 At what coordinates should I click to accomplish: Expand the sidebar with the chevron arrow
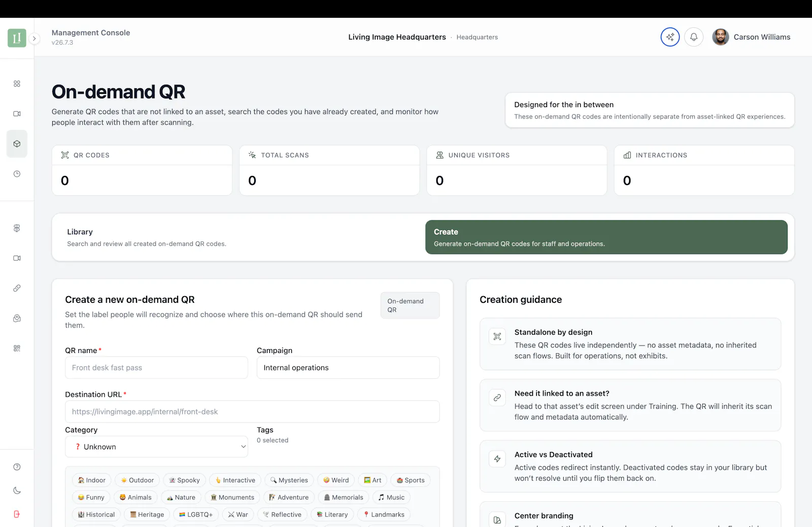click(x=35, y=39)
